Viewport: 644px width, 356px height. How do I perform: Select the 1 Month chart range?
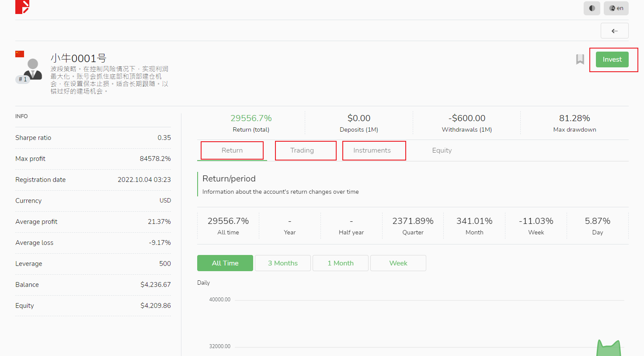pos(340,263)
